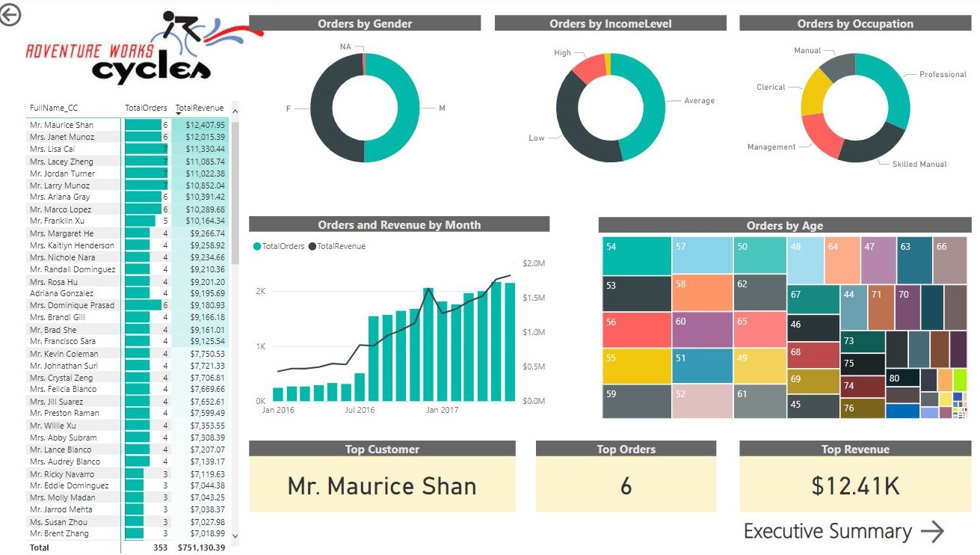Open the Executive Summary page link
Image resolution: width=980 pixels, height=555 pixels.
[x=828, y=532]
